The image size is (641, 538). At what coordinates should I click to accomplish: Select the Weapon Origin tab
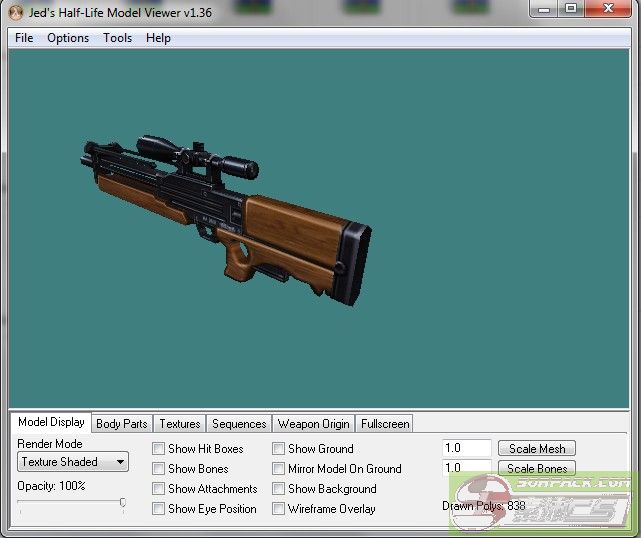[313, 424]
